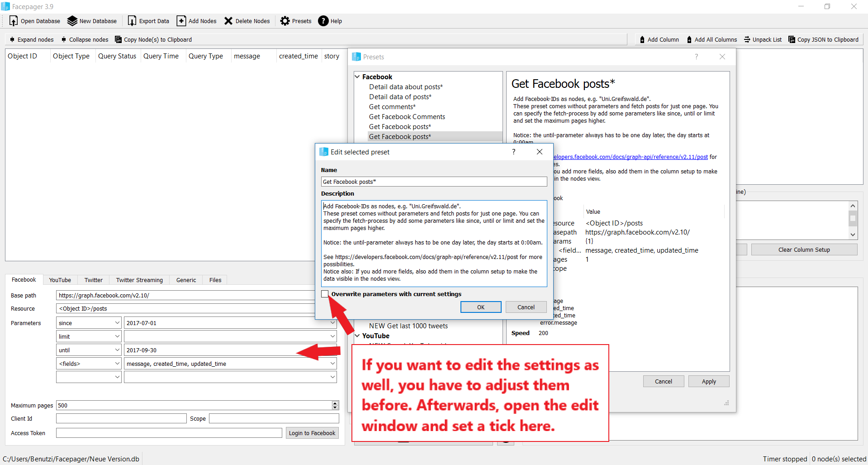Open the limit value dropdown arrow
This screenshot has height=465, width=868.
[332, 336]
